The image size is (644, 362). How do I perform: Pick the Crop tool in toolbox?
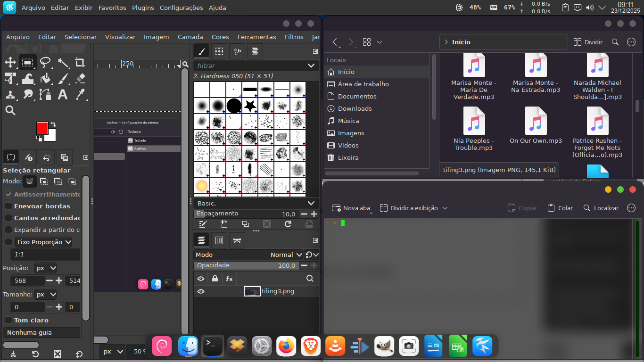click(80, 62)
